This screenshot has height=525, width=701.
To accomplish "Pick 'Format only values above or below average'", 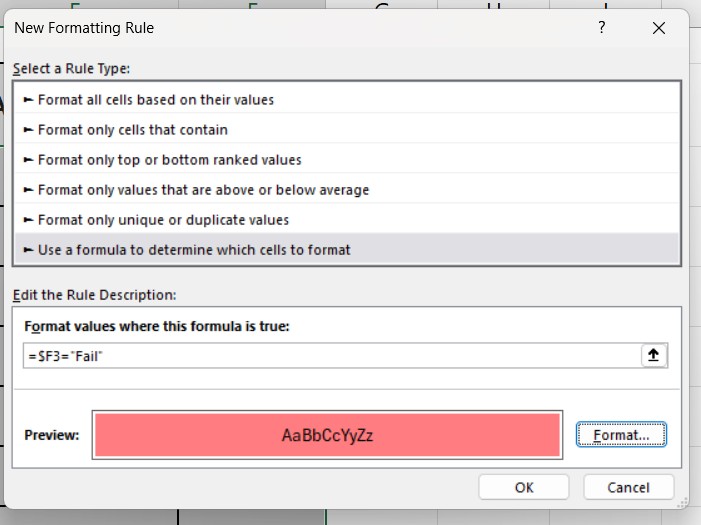I will (203, 190).
